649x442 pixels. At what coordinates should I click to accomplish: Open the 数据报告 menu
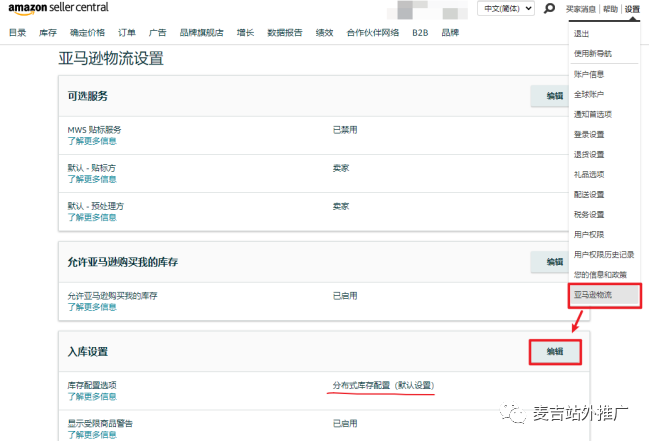[285, 33]
